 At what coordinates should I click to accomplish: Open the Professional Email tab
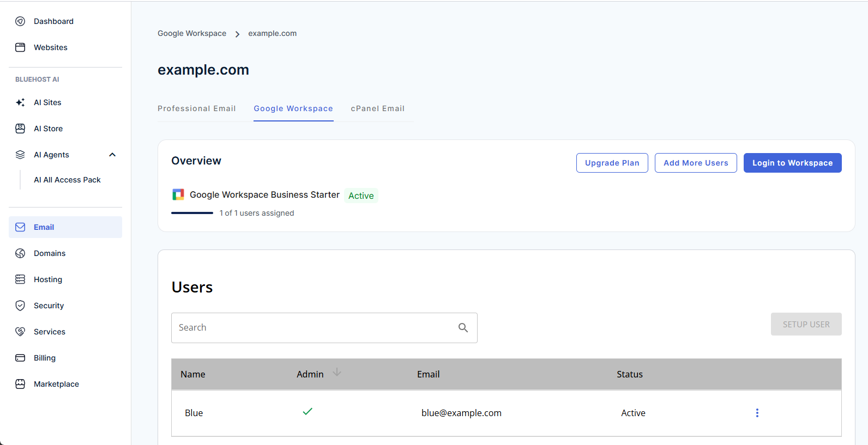pos(197,108)
